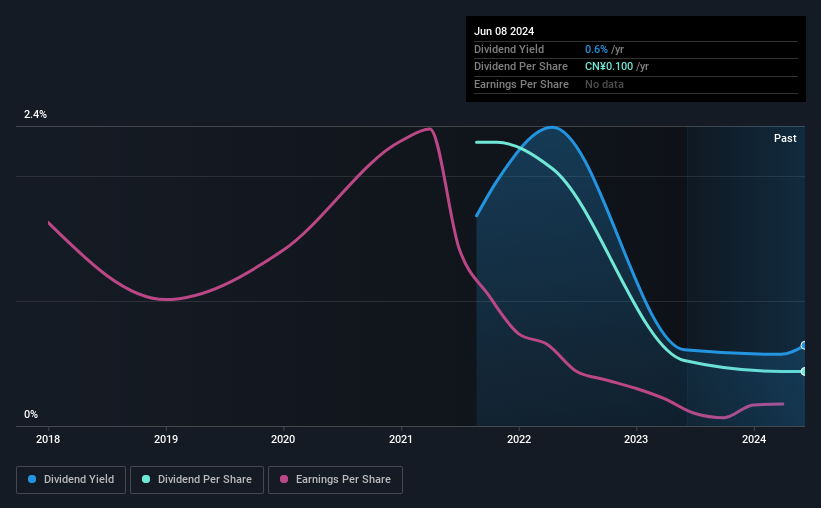This screenshot has width=821, height=508.
Task: Click the blue Dividend Yield legend dot
Action: [32, 479]
